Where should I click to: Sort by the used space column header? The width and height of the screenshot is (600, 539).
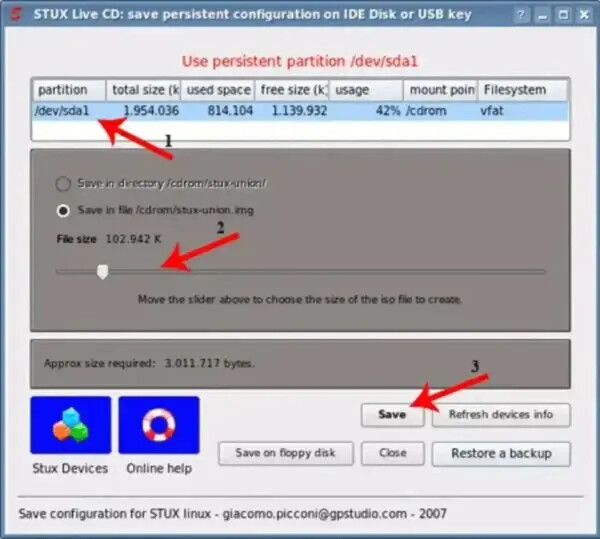pos(218,90)
